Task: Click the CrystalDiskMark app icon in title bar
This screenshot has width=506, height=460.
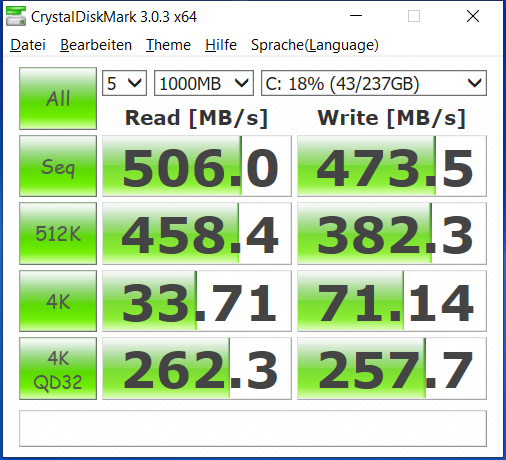Action: pos(16,16)
